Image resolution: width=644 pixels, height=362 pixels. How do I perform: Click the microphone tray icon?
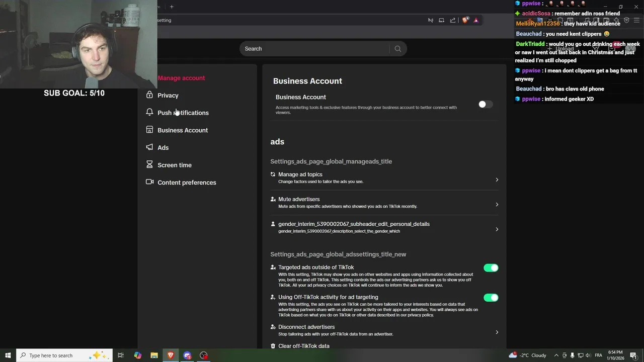pyautogui.click(x=572, y=355)
